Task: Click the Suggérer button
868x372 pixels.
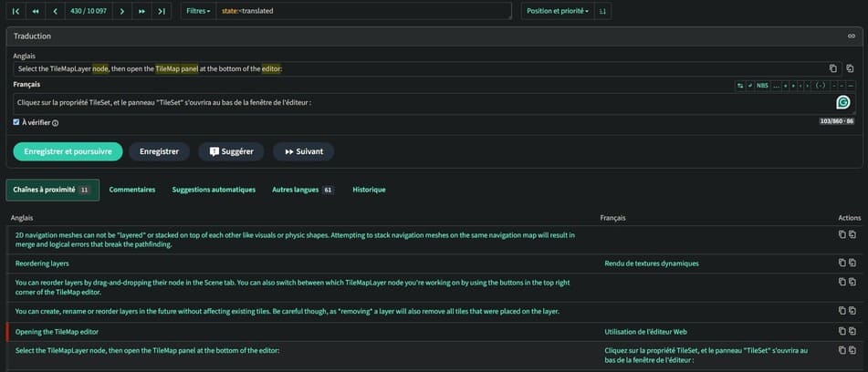Action: [232, 151]
